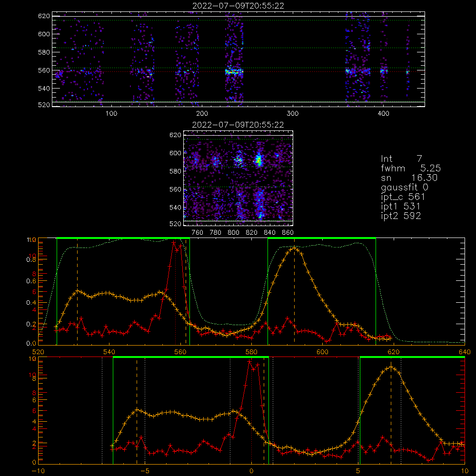Click the brightest spot in the small square image
This screenshot has width=476, height=476.
tap(258, 159)
